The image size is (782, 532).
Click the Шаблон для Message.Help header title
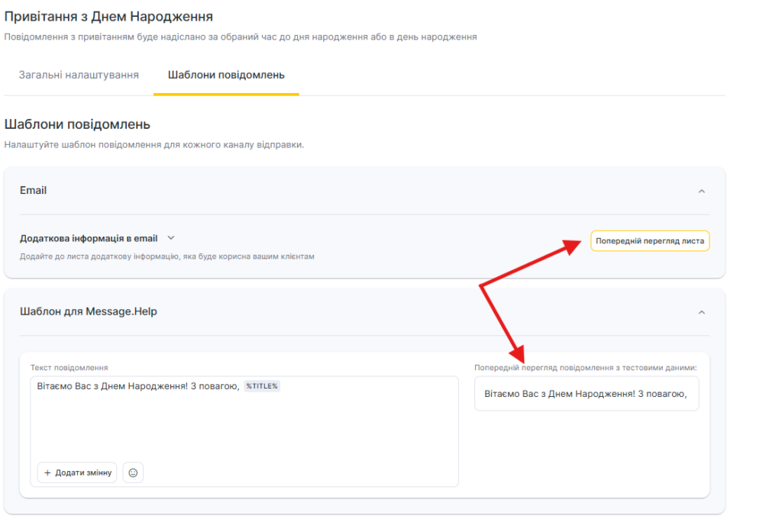click(89, 311)
